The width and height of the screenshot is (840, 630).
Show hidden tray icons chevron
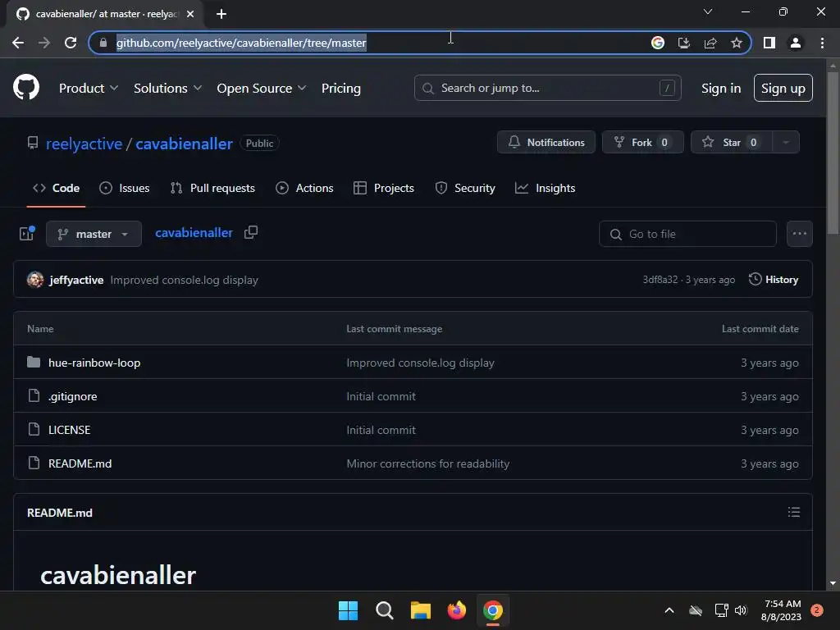pos(669,610)
